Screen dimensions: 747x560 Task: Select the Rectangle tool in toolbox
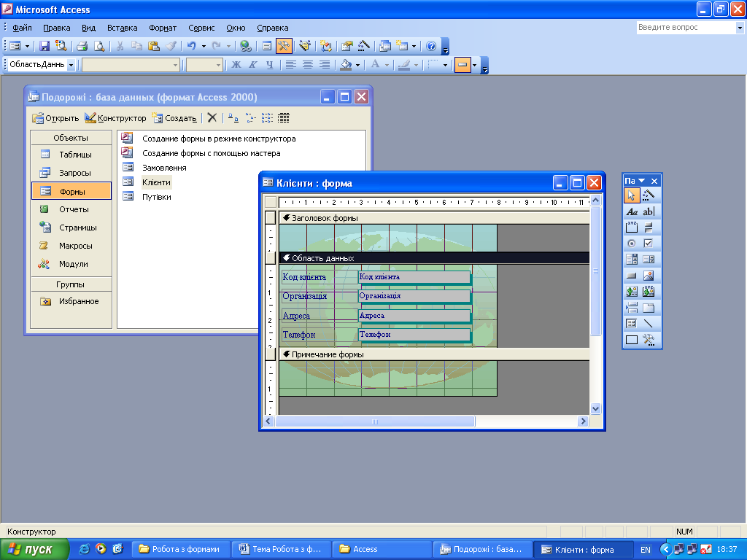[x=632, y=340]
